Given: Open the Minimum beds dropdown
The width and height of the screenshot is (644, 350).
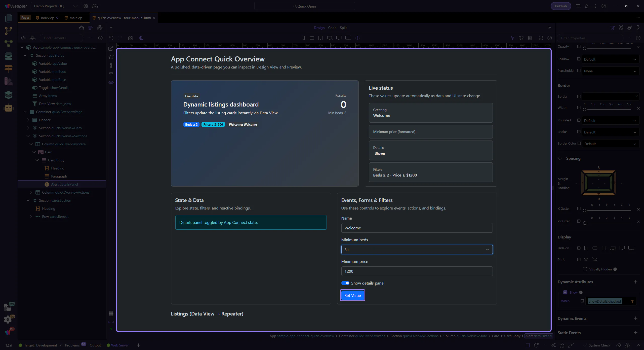Looking at the screenshot, I should (417, 250).
